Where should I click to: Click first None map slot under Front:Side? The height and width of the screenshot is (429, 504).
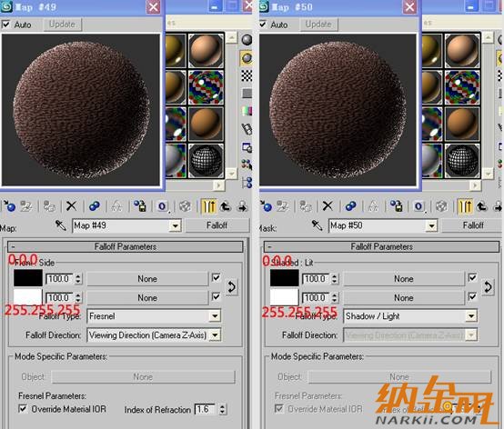tap(147, 279)
